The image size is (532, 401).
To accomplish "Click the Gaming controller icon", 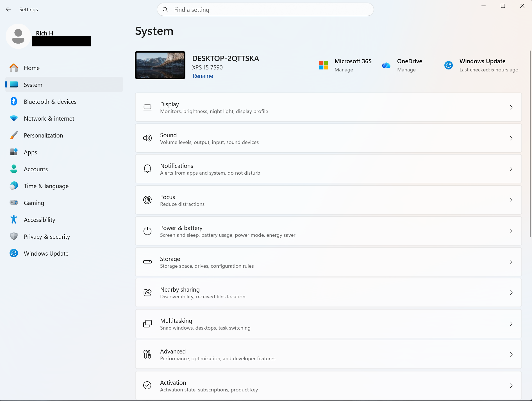I will point(14,203).
